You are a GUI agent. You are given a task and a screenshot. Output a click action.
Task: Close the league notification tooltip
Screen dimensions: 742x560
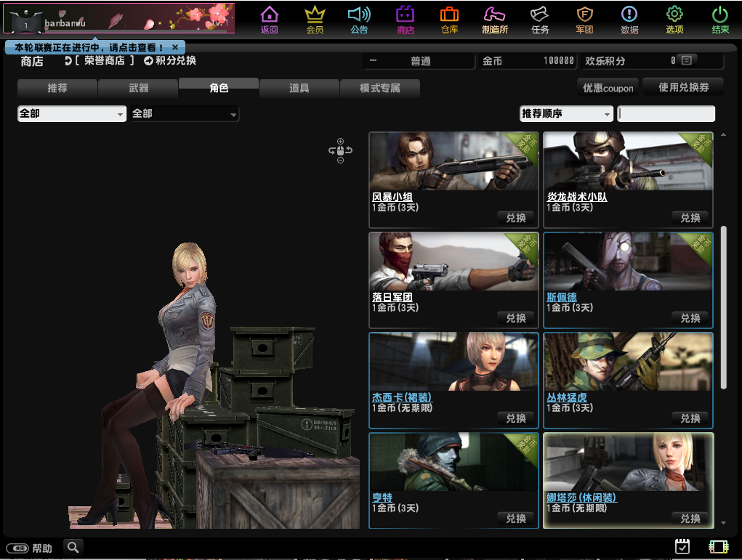[174, 47]
